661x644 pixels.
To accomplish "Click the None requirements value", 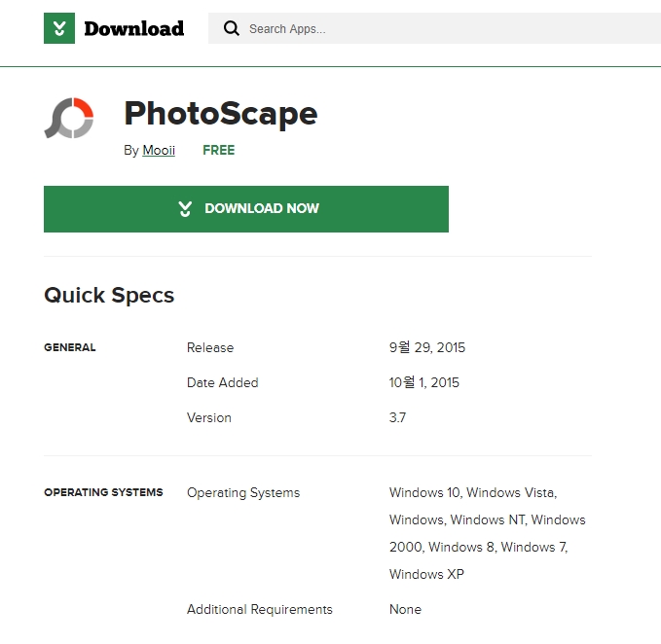I will pyautogui.click(x=405, y=609).
